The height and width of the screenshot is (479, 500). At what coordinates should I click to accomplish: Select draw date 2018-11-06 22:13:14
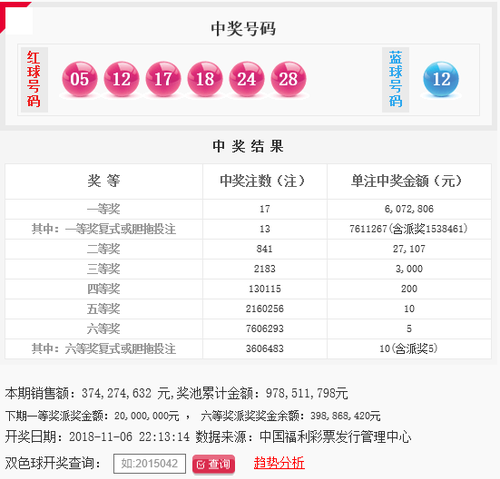[129, 437]
